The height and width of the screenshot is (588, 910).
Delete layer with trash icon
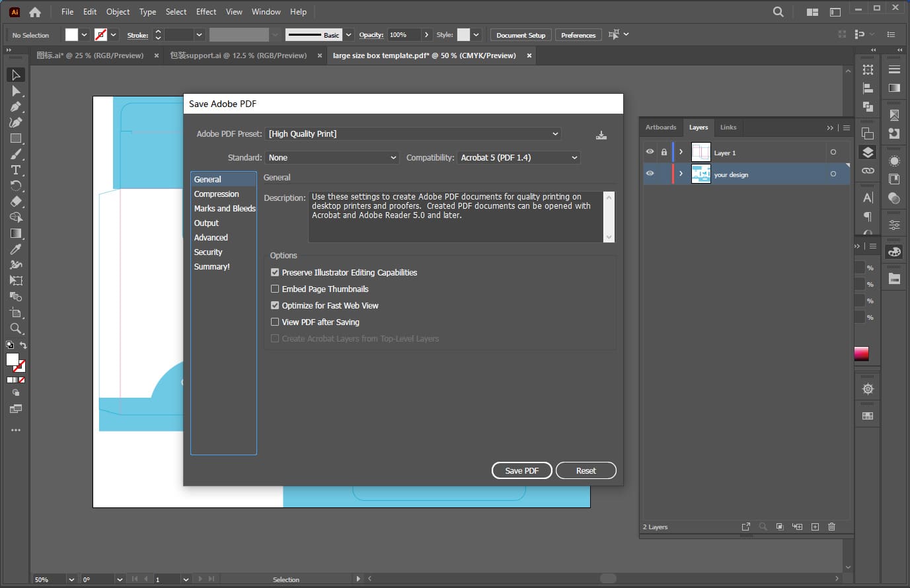click(x=831, y=527)
